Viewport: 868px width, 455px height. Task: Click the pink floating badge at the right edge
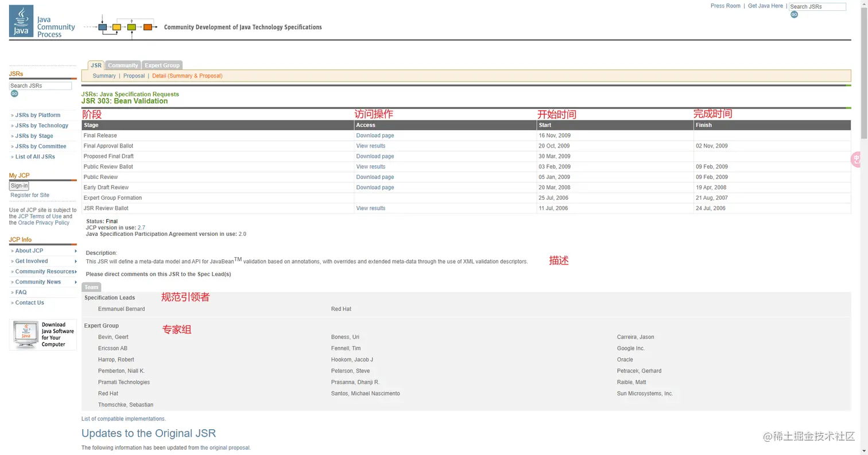857,160
